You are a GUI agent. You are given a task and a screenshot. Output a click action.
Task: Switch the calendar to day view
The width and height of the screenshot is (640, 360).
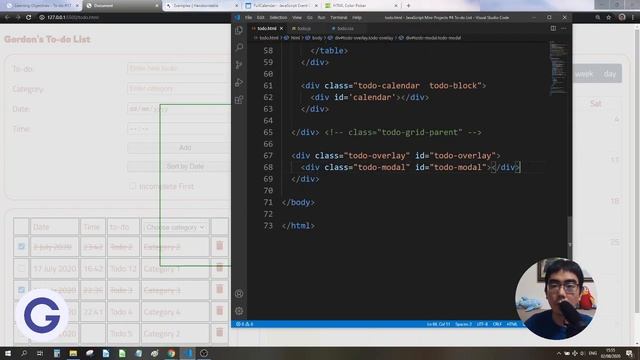pyautogui.click(x=609, y=74)
